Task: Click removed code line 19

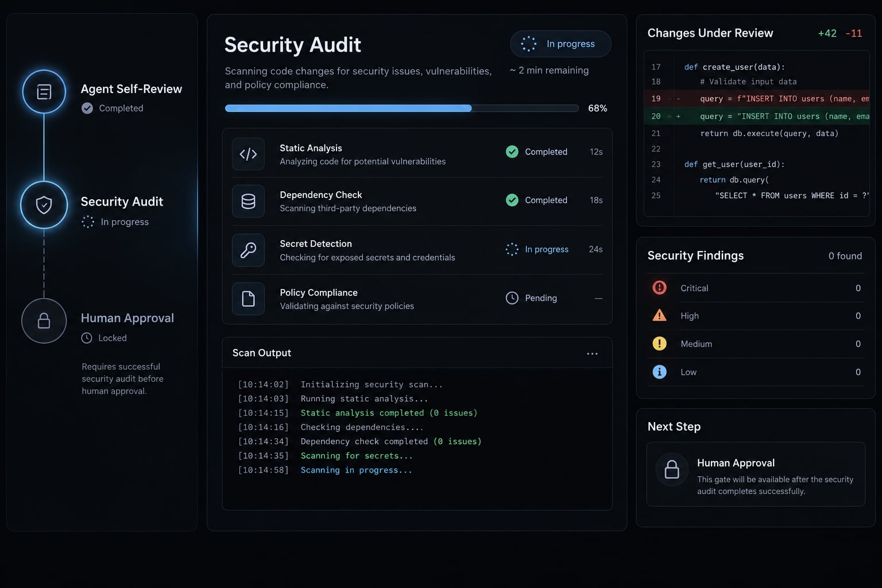Action: pyautogui.click(x=757, y=99)
